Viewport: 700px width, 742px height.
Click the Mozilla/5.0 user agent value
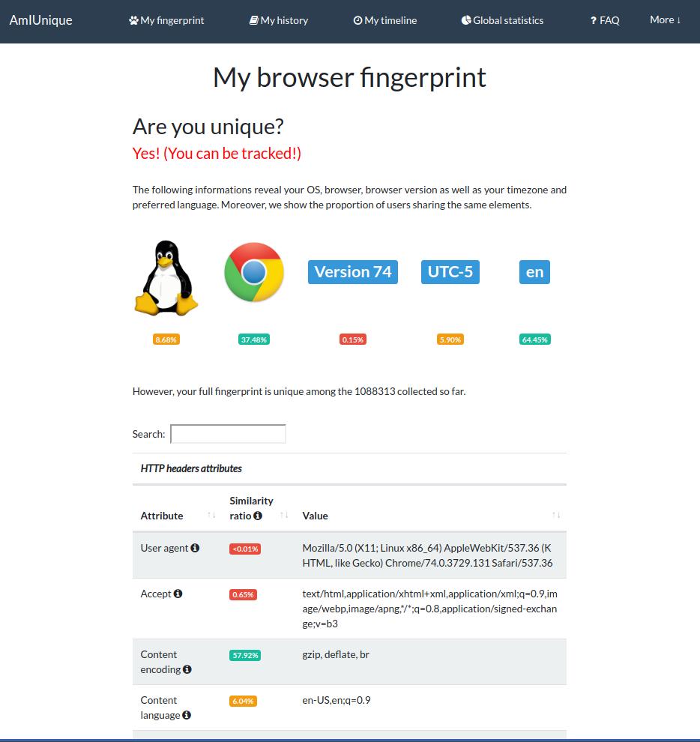click(x=427, y=555)
